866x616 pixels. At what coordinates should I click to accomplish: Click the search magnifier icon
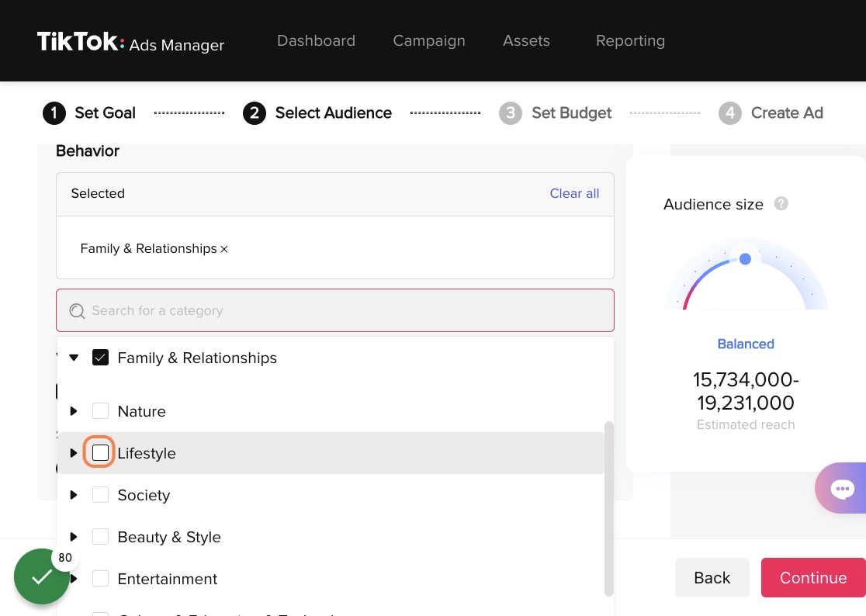77,311
